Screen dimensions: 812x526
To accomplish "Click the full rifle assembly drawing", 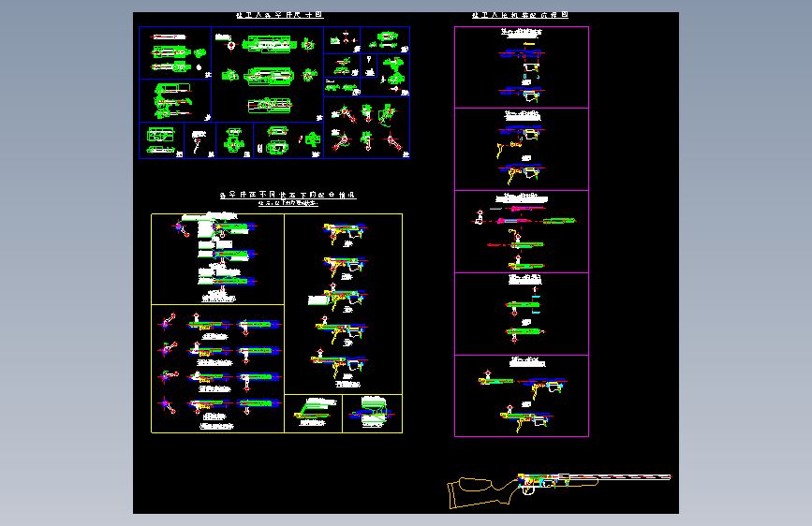I will [559, 490].
